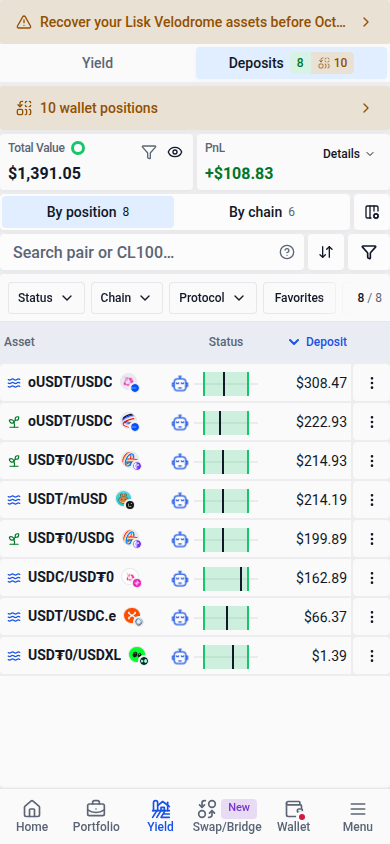Open Portfolio in the bottom navigation
This screenshot has height=844, width=390.
[x=96, y=817]
